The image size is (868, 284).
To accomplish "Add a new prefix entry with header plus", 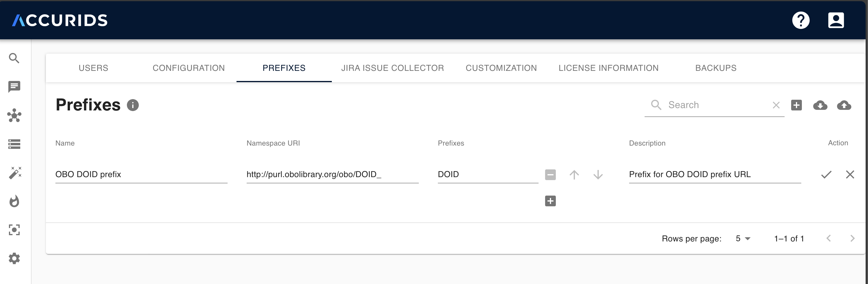I will [796, 105].
